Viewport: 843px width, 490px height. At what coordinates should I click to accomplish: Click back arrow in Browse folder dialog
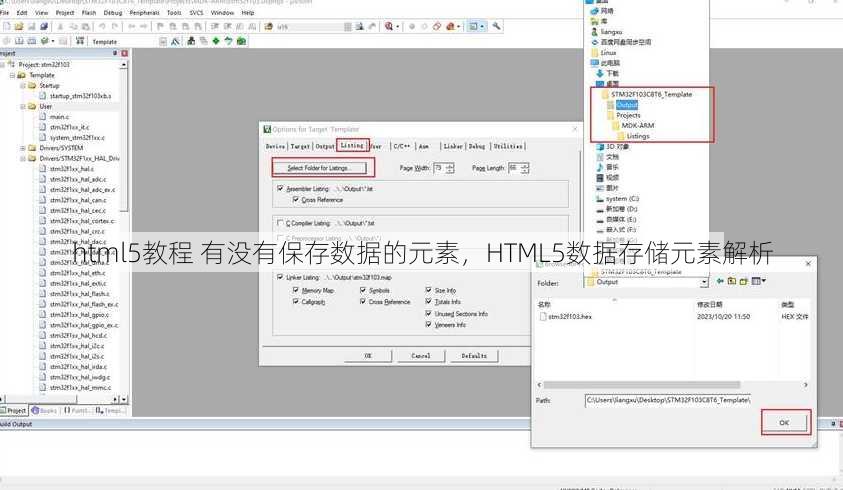(x=720, y=281)
